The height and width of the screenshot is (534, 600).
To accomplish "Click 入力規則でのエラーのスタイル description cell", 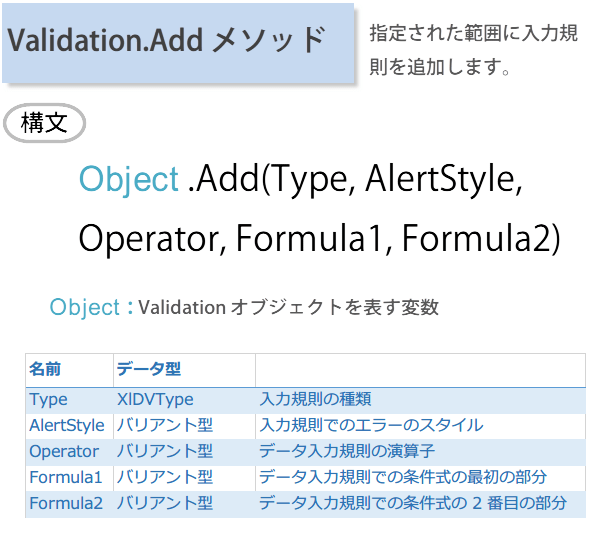I will point(372,425).
